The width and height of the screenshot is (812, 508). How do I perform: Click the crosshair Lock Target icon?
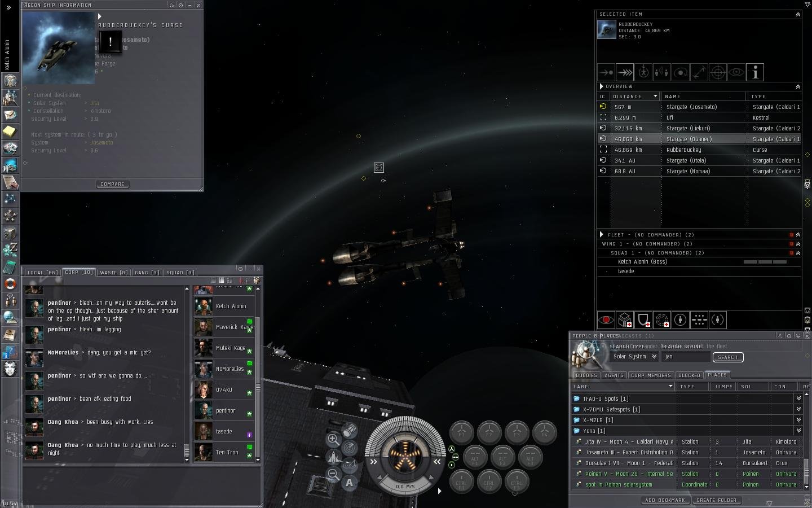(x=718, y=72)
